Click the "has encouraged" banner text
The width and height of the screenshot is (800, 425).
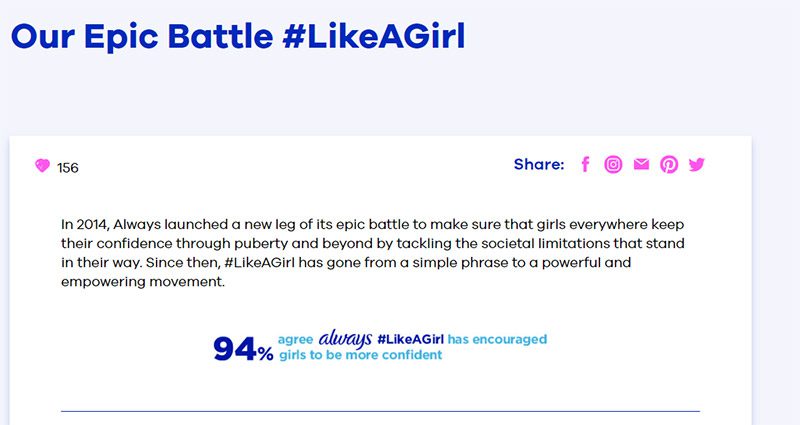497,339
